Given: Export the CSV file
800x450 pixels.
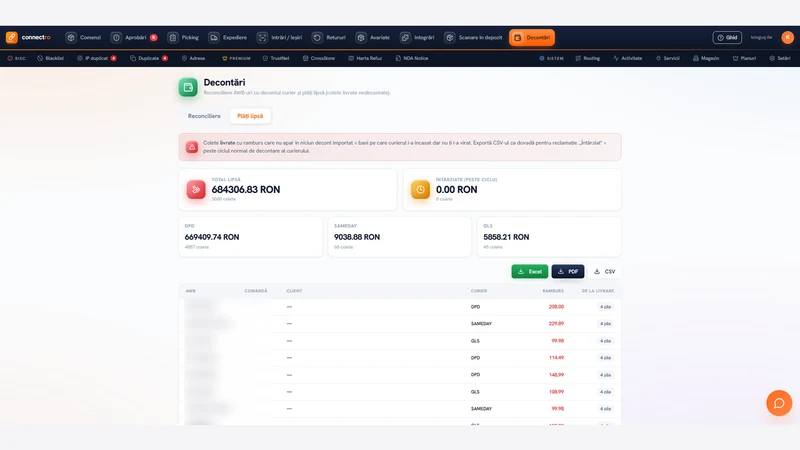Looking at the screenshot, I should click(605, 271).
